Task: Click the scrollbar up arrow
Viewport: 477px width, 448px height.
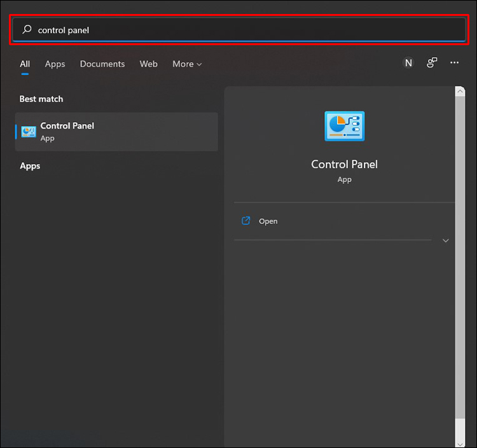Action: pos(460,92)
